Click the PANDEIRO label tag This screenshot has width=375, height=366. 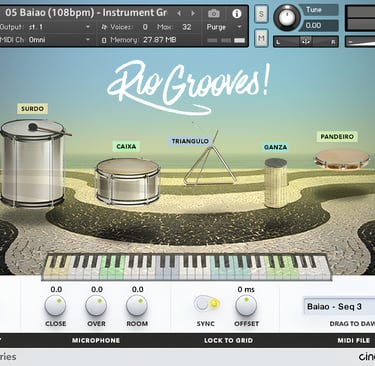(337, 136)
